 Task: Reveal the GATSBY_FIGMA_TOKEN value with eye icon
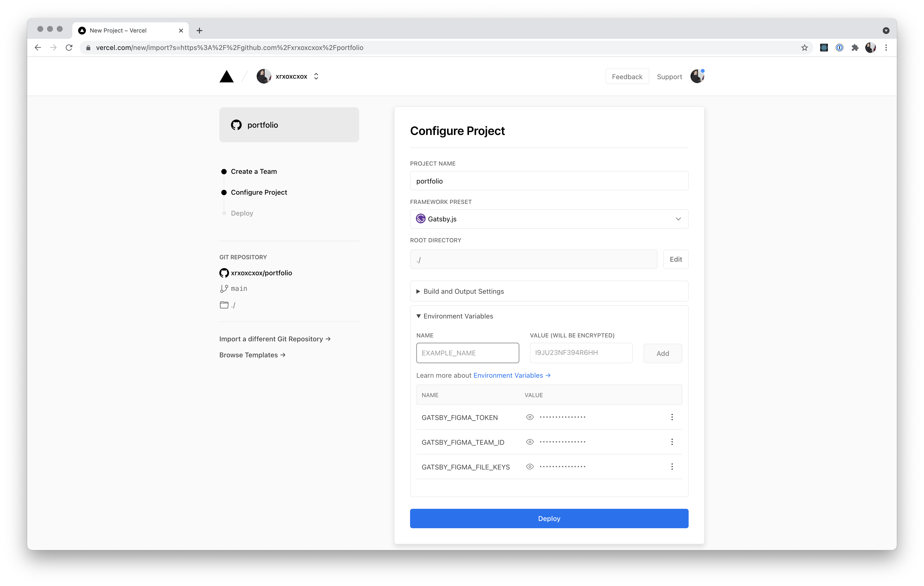(529, 417)
